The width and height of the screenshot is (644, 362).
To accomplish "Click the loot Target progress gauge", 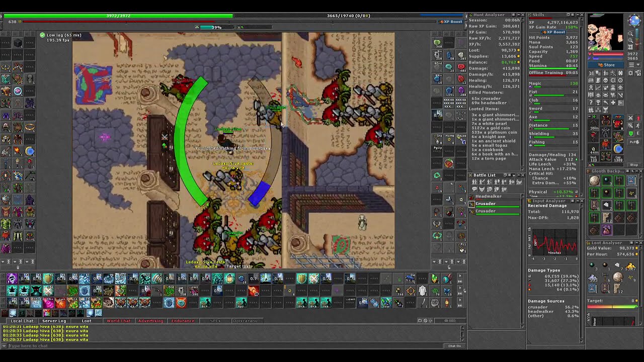I will 613,307.
